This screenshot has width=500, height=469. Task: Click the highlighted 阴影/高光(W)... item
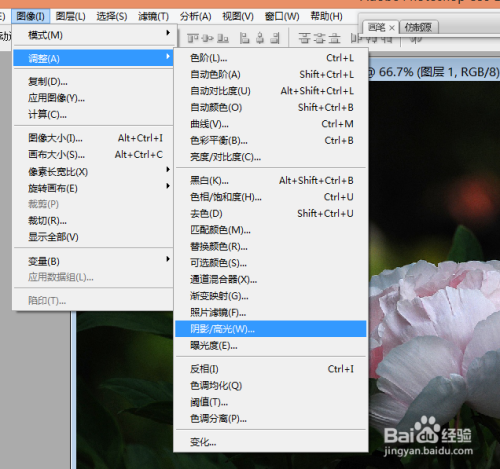271,329
